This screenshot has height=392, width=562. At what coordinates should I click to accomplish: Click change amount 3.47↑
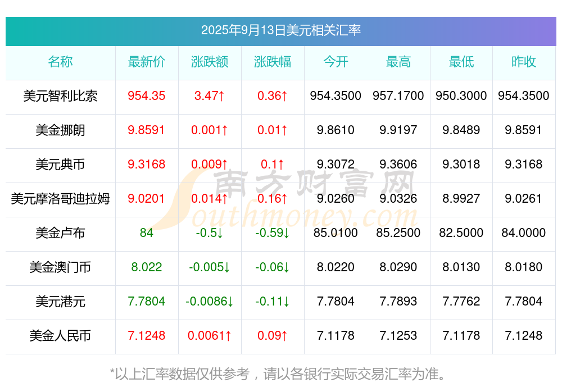point(210,95)
